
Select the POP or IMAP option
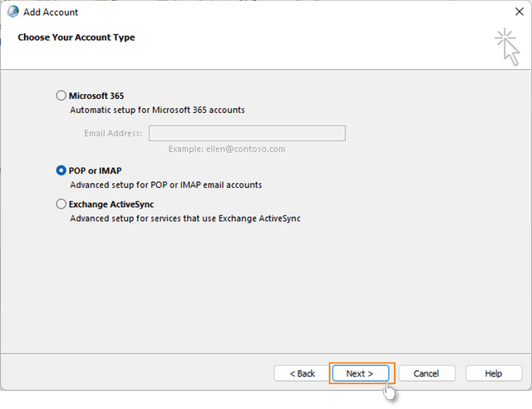pos(61,170)
